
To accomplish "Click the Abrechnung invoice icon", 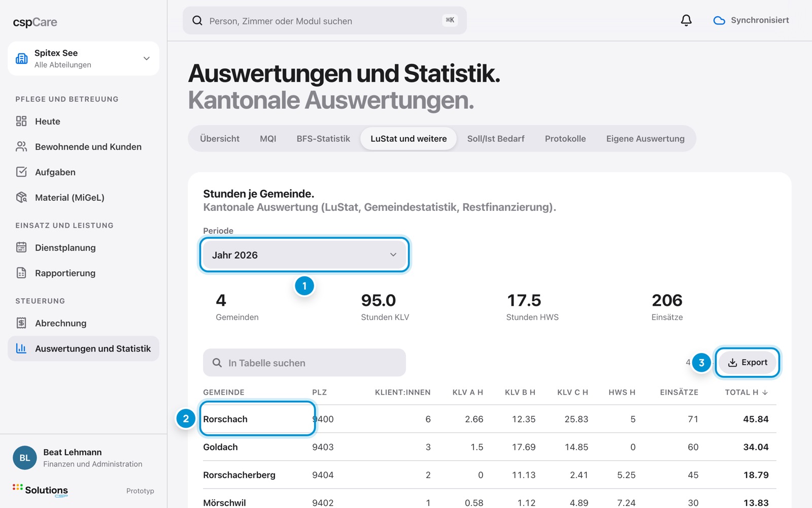I will click(x=21, y=323).
